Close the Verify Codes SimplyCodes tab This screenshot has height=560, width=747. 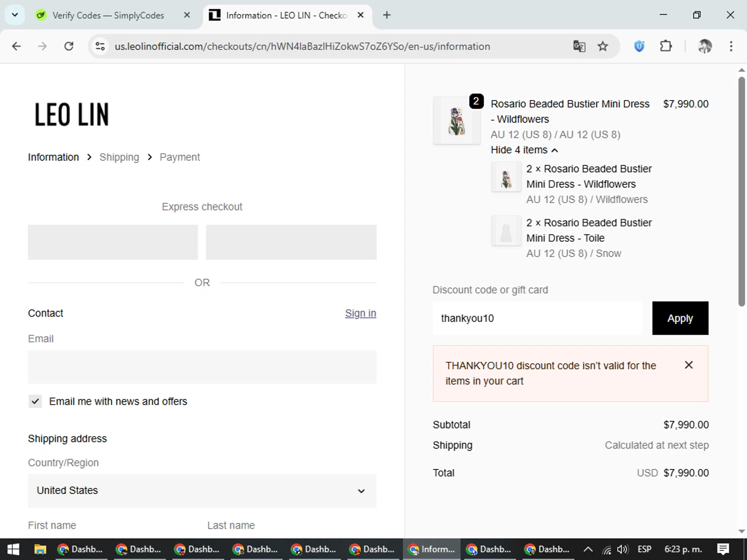click(x=187, y=15)
